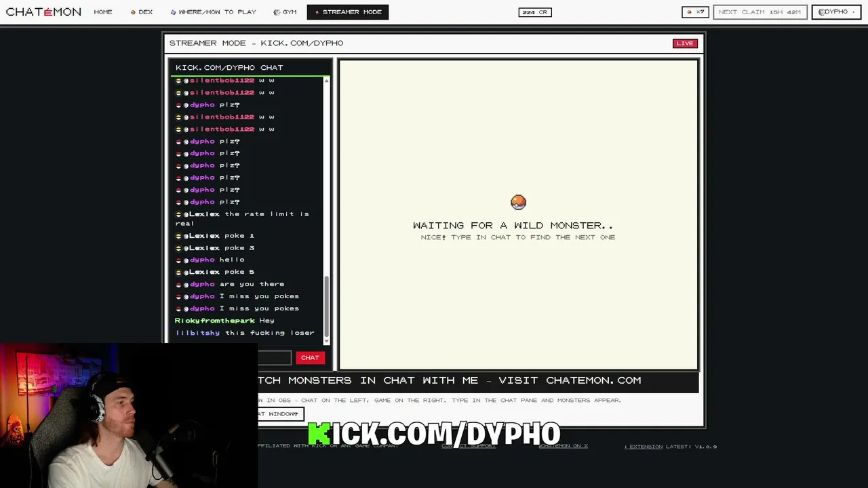Focus the chat message input field
Viewport: 868px width, 488px height.
pos(275,358)
